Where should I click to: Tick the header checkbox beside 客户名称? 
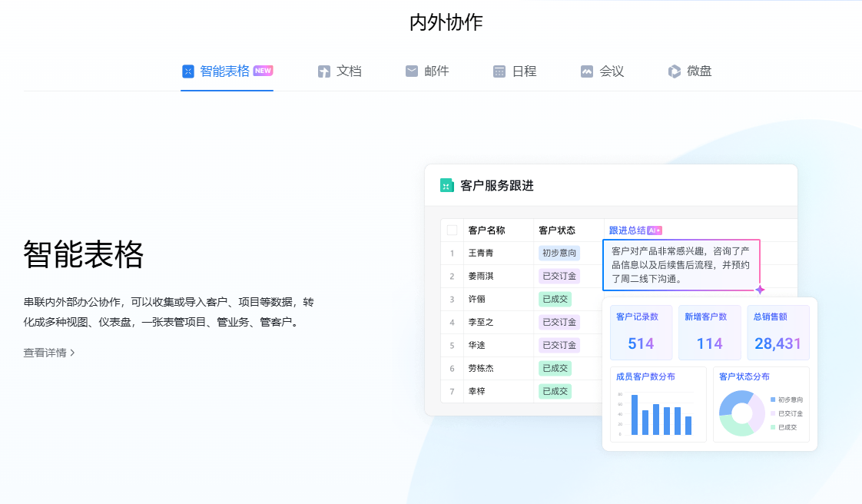tap(452, 230)
